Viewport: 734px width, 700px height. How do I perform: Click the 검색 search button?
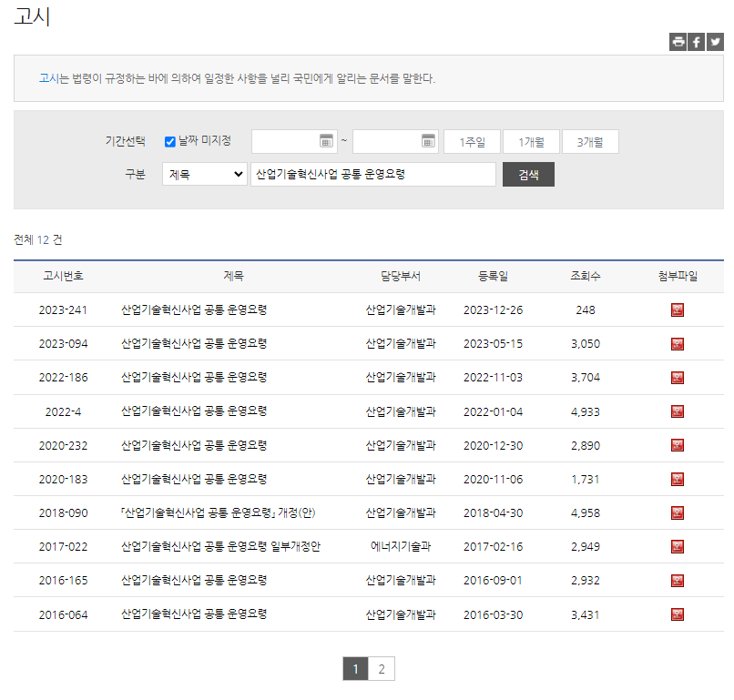(528, 175)
